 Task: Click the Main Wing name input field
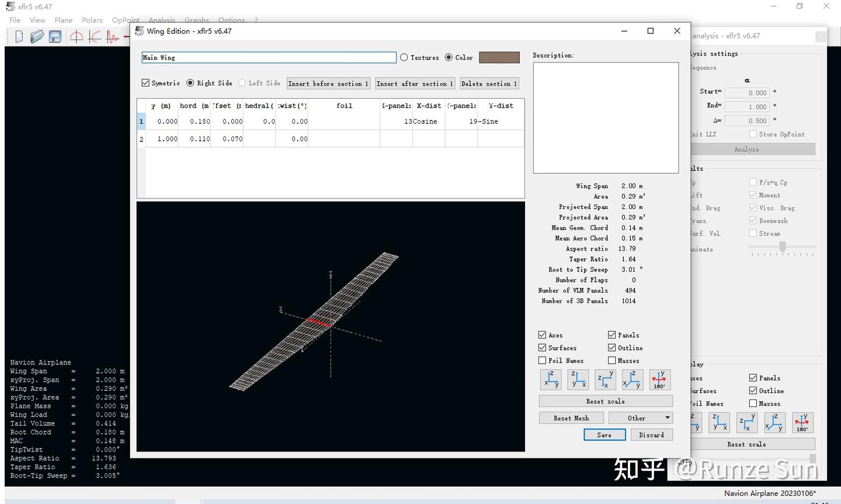pos(268,57)
